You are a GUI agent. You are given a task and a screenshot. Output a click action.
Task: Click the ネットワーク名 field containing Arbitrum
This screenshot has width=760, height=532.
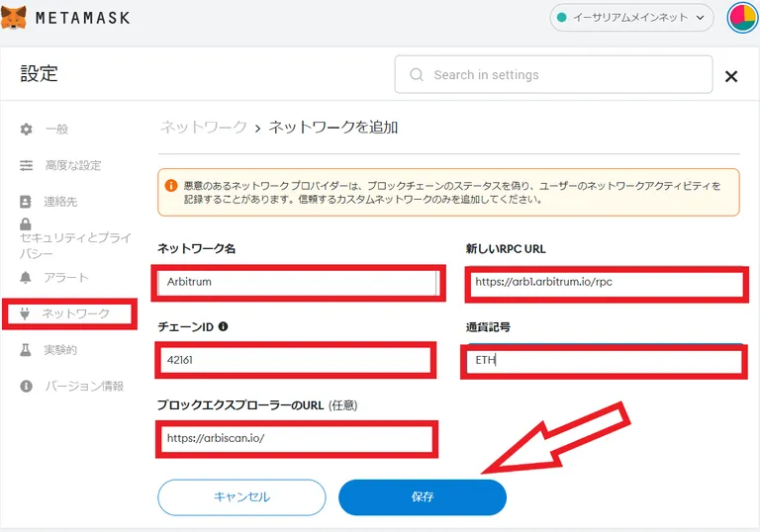click(x=299, y=283)
